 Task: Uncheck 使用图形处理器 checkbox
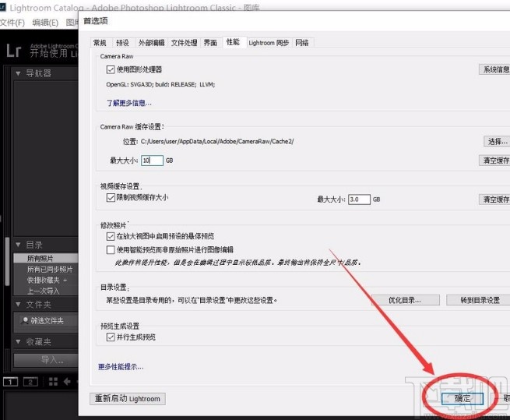click(x=111, y=69)
